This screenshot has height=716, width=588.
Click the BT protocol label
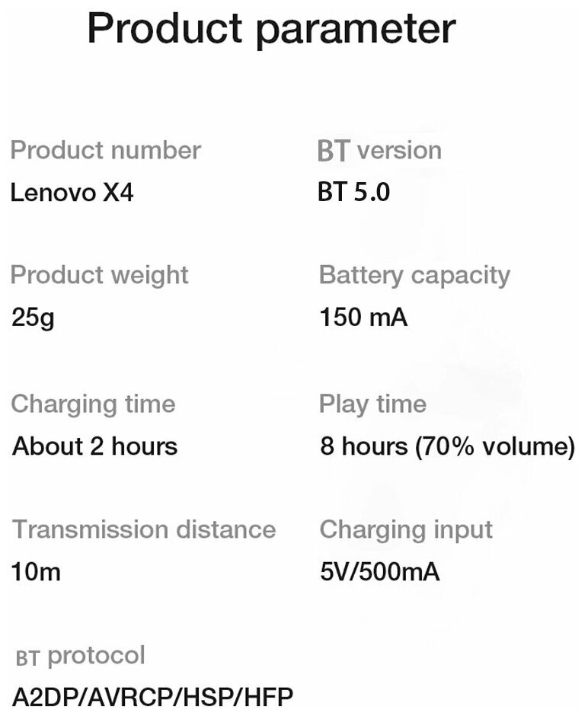tap(80, 655)
